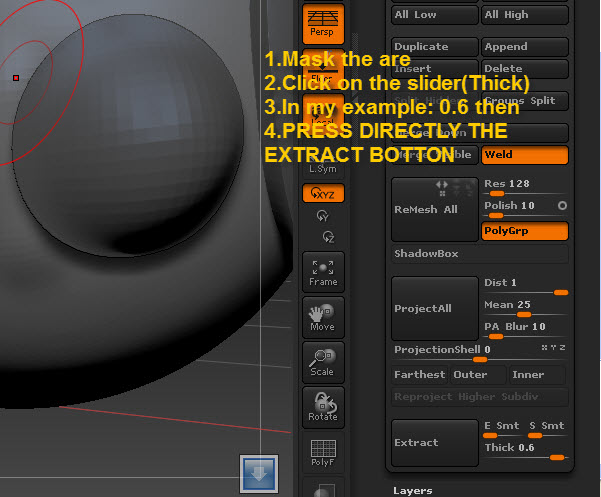
Task: Select the Inner projection option
Action: (x=538, y=375)
